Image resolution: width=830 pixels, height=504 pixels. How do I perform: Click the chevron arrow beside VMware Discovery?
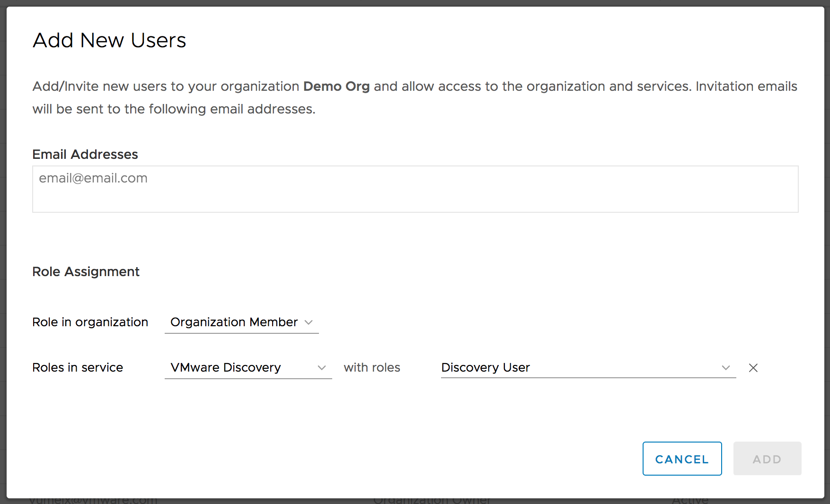click(x=322, y=368)
